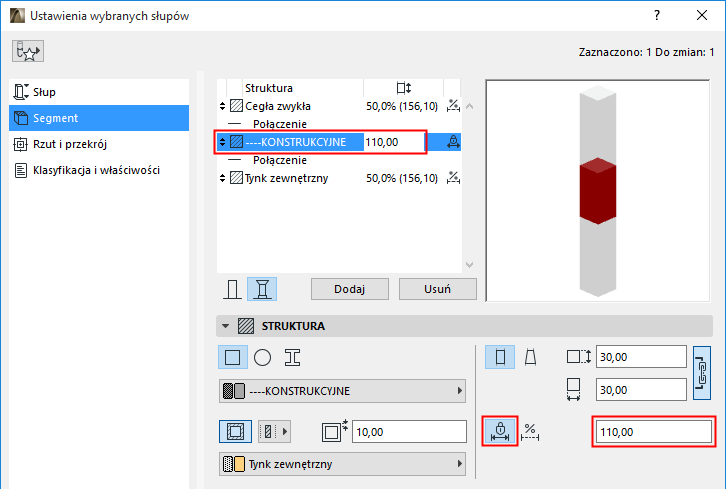Screen dimensions: 726x489
Task: Select rectangular cross-section shape
Action: 232,357
